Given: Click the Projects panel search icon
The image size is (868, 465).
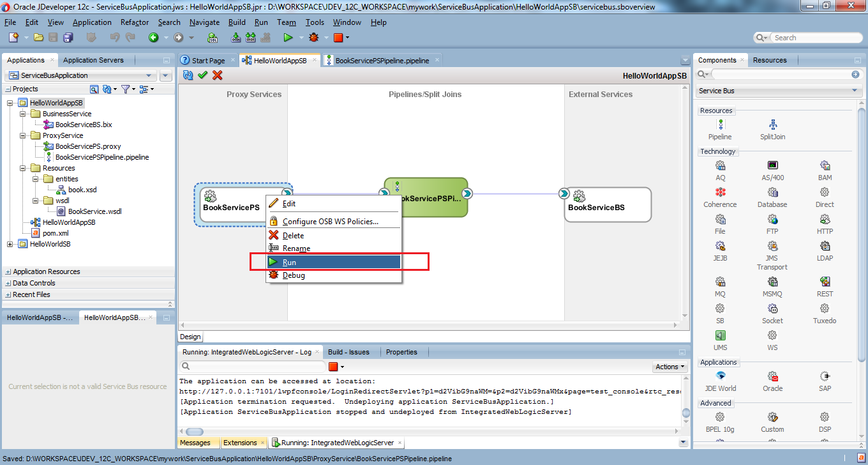Looking at the screenshot, I should click(94, 89).
